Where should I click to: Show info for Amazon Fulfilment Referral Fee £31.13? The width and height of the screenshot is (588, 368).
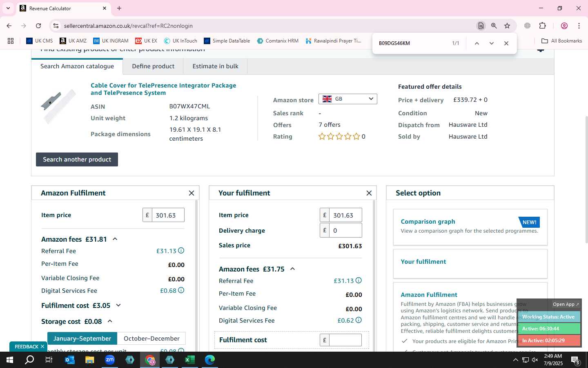(181, 251)
